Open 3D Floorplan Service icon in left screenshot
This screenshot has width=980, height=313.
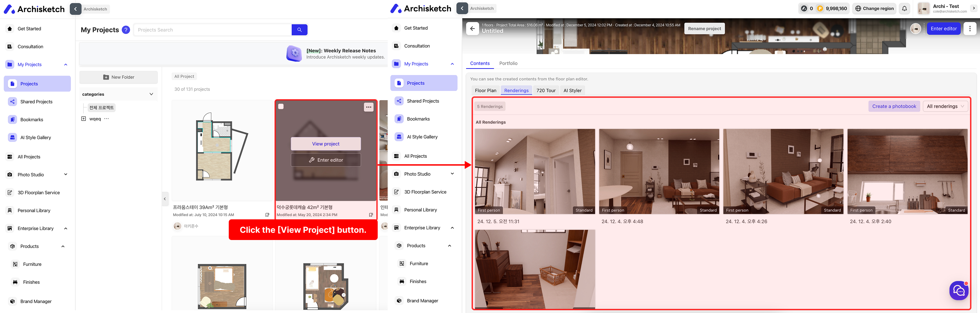(10, 193)
